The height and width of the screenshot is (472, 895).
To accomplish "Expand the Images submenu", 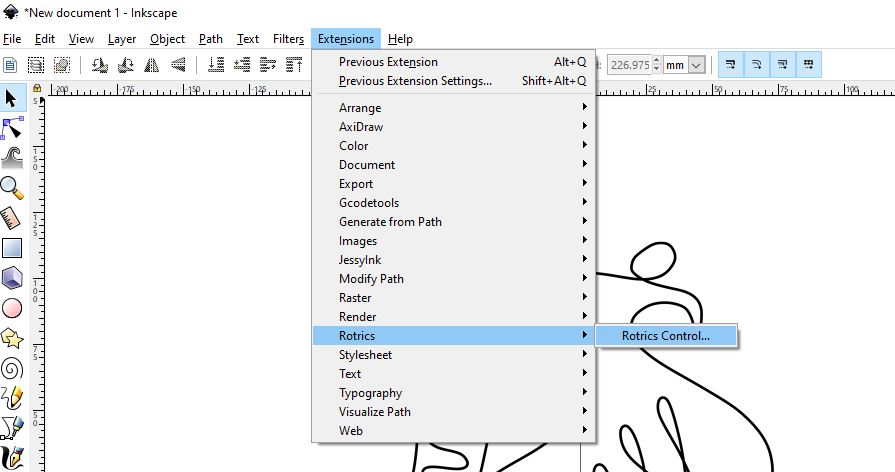I will click(x=454, y=241).
